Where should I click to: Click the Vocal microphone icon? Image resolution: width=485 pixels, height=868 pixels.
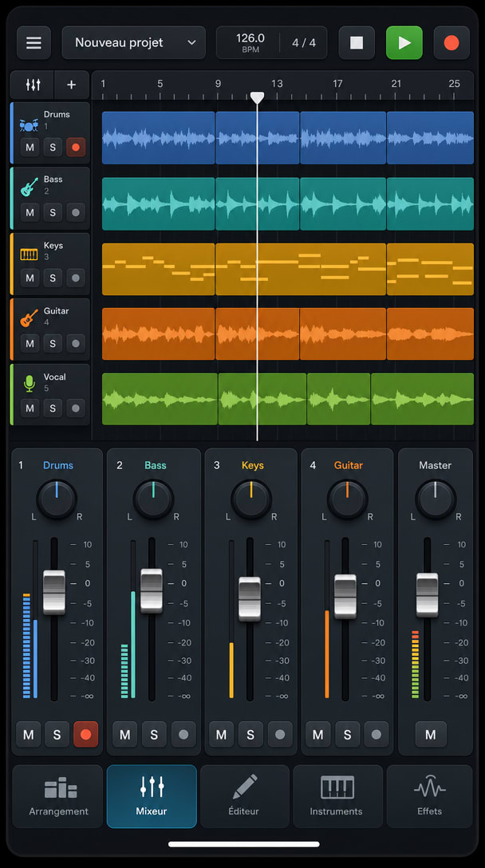tap(30, 383)
